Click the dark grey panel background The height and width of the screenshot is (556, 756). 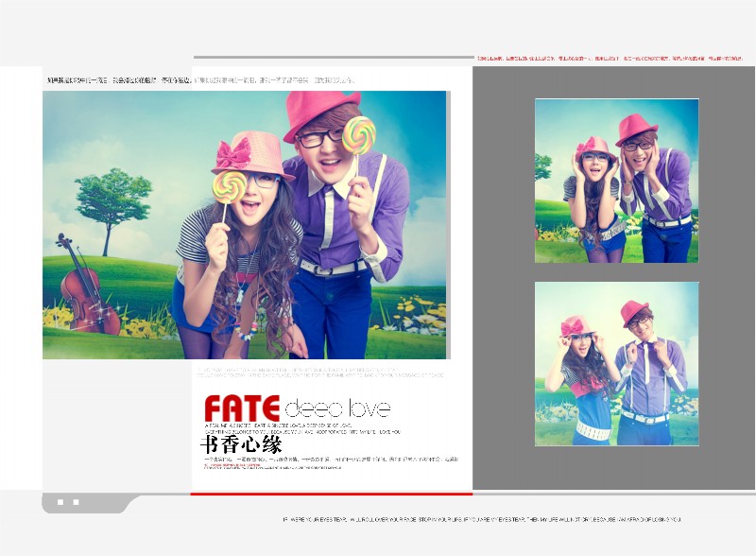pos(726,284)
